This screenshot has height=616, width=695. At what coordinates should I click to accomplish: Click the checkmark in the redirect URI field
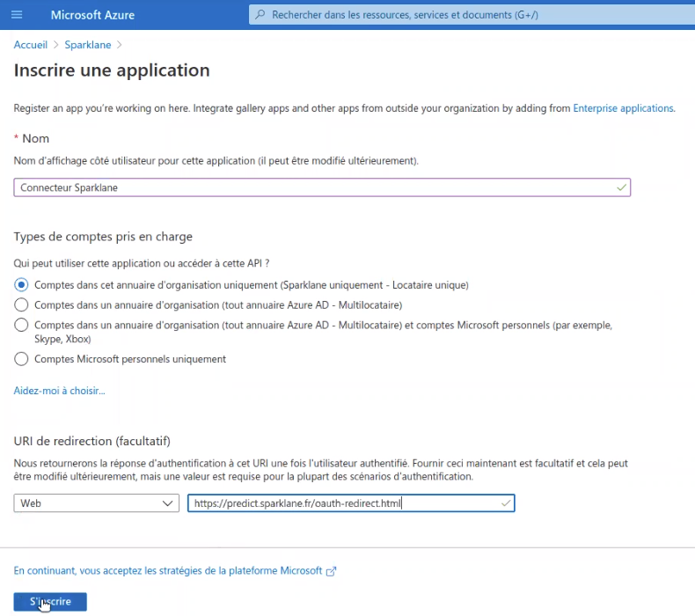click(x=505, y=503)
